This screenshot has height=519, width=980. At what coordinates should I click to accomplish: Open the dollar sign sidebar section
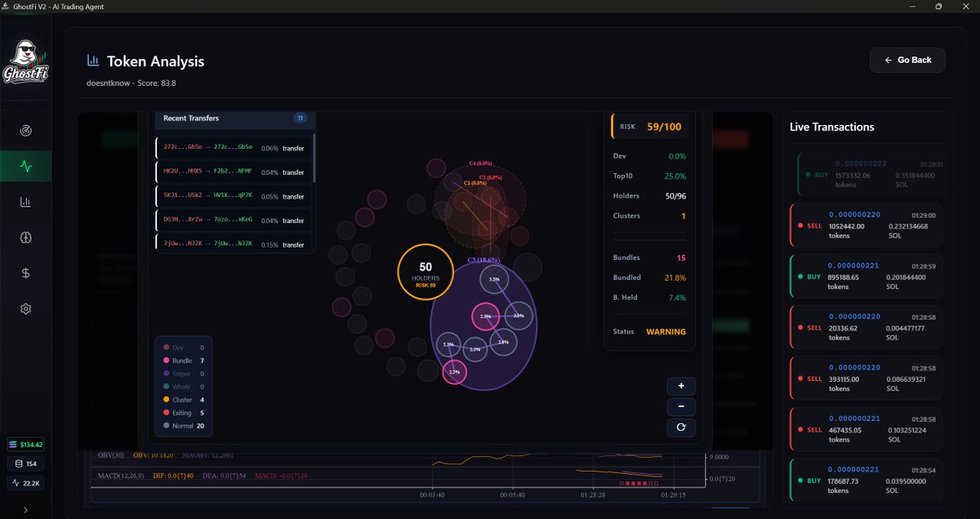tap(25, 273)
